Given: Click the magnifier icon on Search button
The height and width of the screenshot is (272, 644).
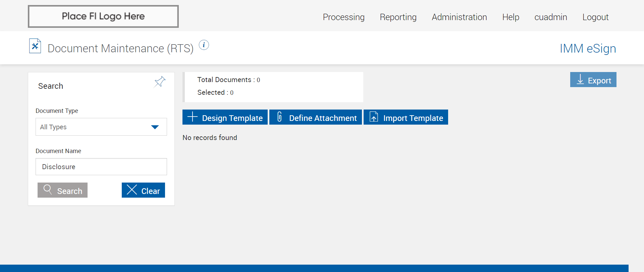Looking at the screenshot, I should [x=48, y=190].
